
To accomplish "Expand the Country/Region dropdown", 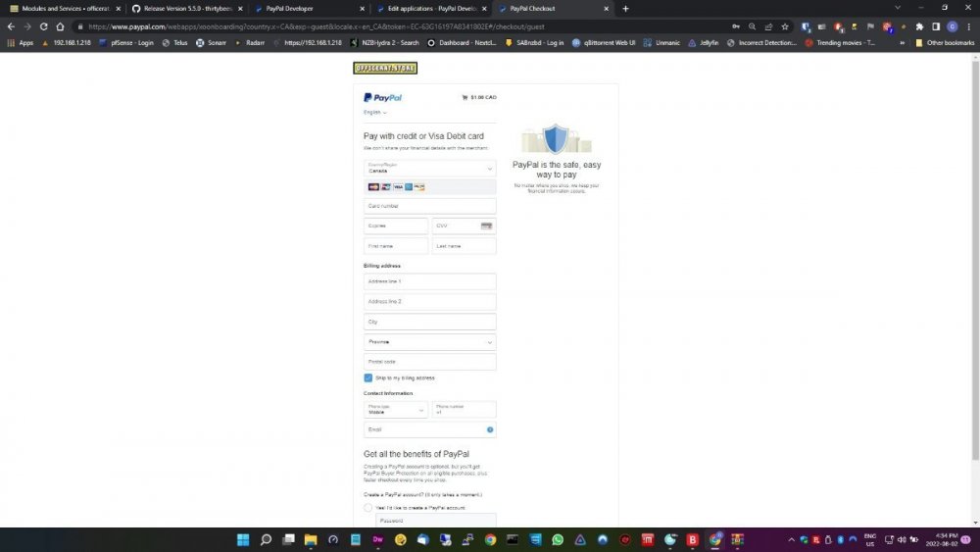I will tap(429, 169).
